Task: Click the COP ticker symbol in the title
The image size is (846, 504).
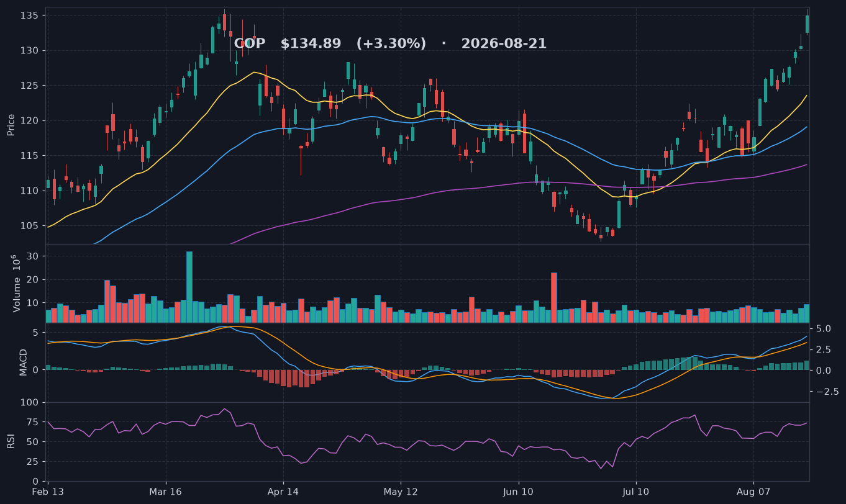Action: [249, 43]
